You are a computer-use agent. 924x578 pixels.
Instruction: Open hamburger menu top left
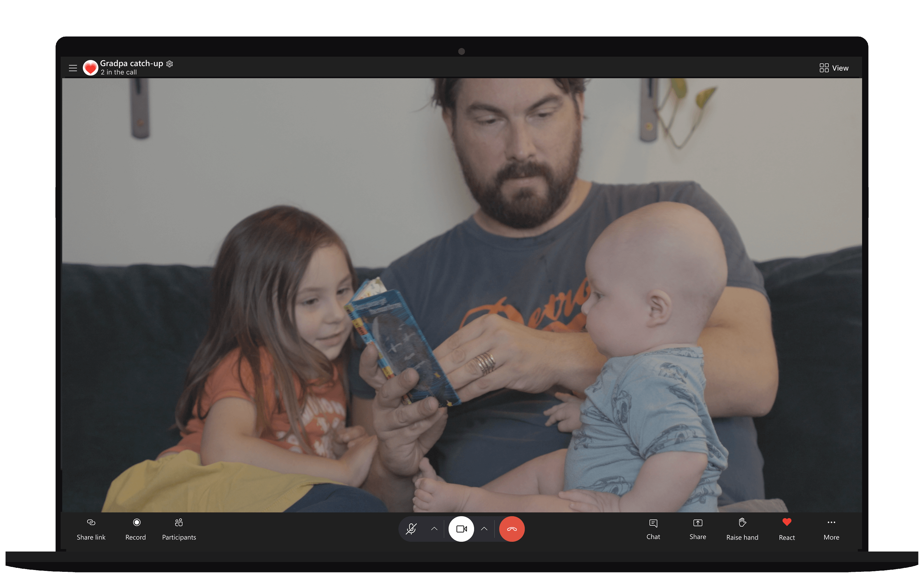(73, 67)
